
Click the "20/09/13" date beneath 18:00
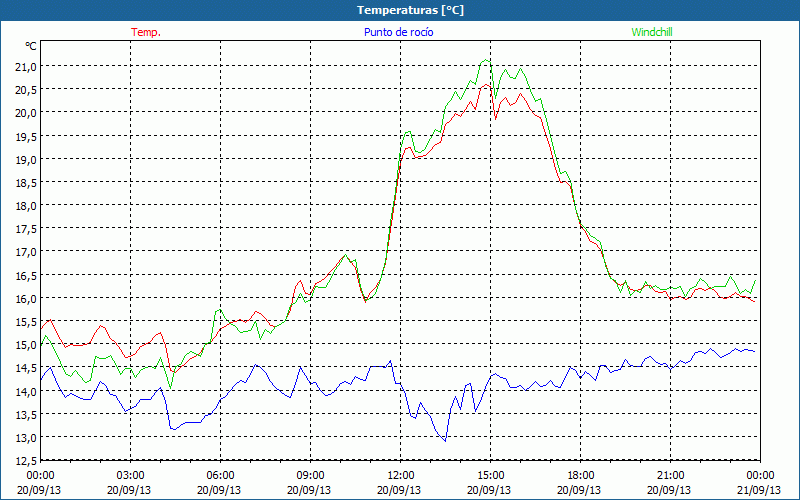coord(579,490)
